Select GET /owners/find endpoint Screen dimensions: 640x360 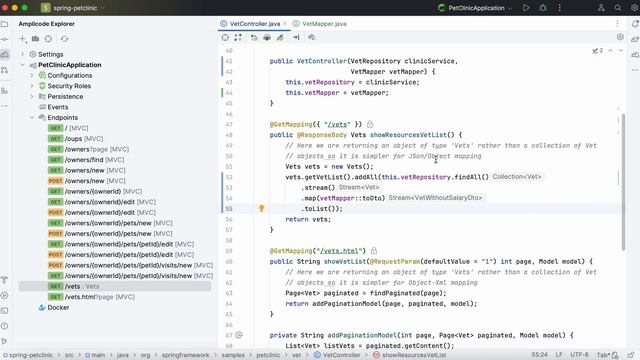coord(86,160)
